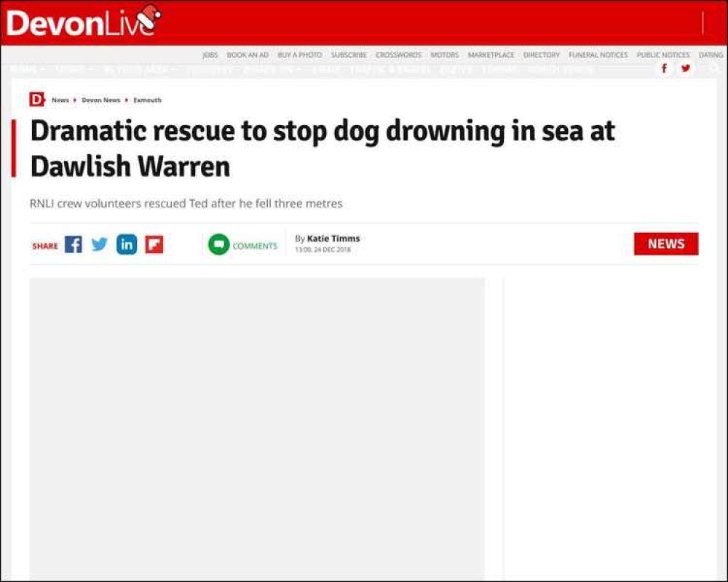The width and height of the screenshot is (728, 582).
Task: Go to Funeral Notices
Action: click(598, 55)
